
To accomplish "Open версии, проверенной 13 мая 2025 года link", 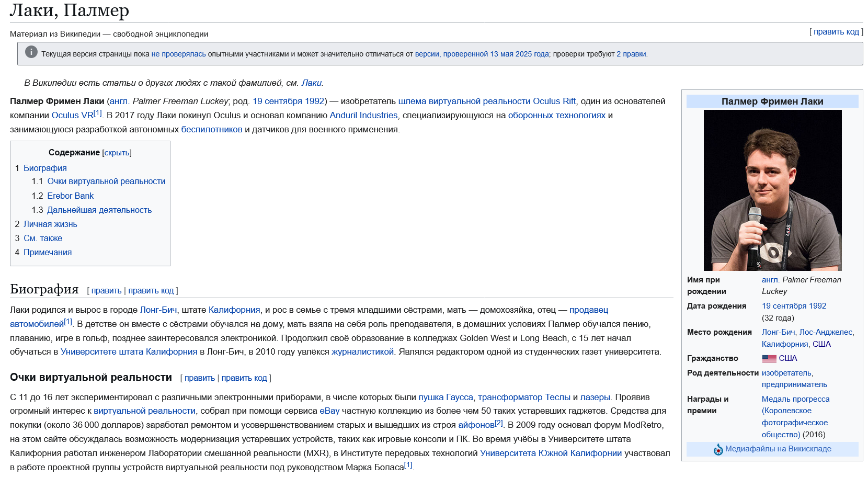I will coord(482,54).
